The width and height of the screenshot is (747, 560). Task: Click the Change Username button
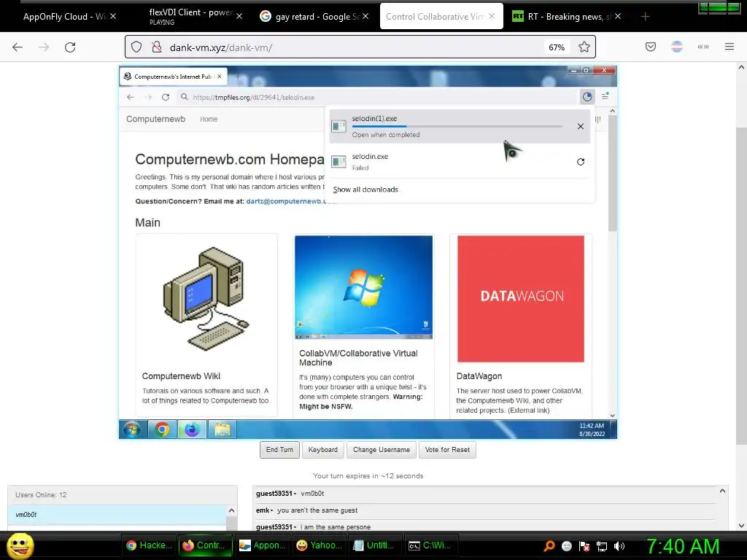[x=382, y=449]
